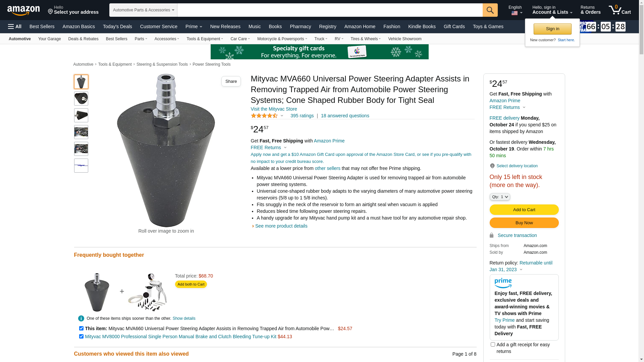Open the Your Garage tab
644x362 pixels.
click(49, 39)
